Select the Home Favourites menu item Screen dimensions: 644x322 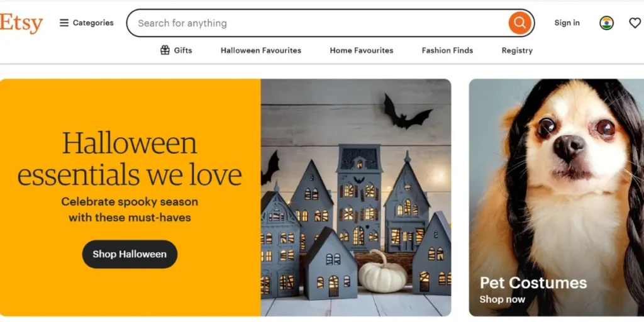pos(362,50)
